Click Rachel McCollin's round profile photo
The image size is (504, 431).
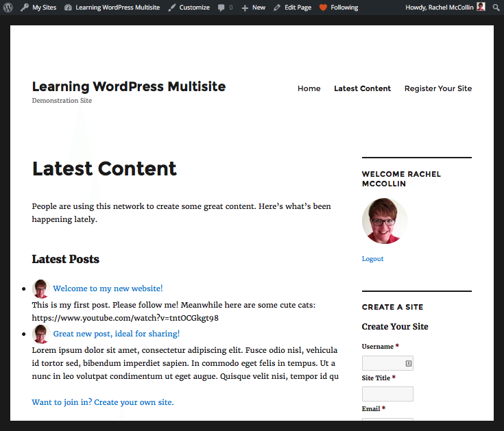tap(385, 221)
